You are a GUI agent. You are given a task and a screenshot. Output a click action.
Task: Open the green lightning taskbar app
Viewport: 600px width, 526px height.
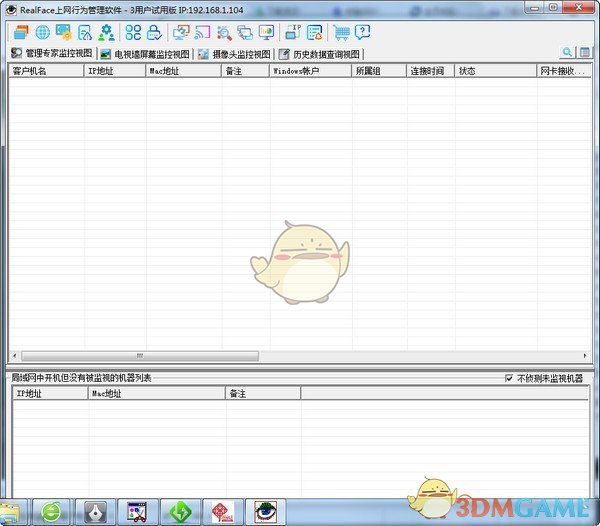click(180, 512)
